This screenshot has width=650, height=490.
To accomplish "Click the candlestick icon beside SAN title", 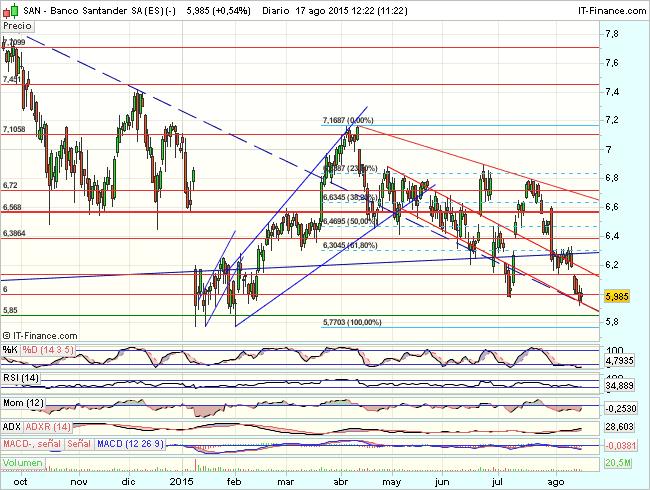I will 10,10.
